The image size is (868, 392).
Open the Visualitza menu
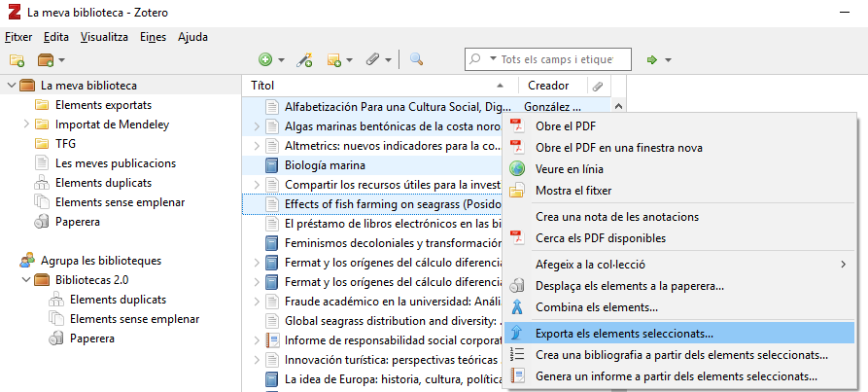(x=104, y=37)
